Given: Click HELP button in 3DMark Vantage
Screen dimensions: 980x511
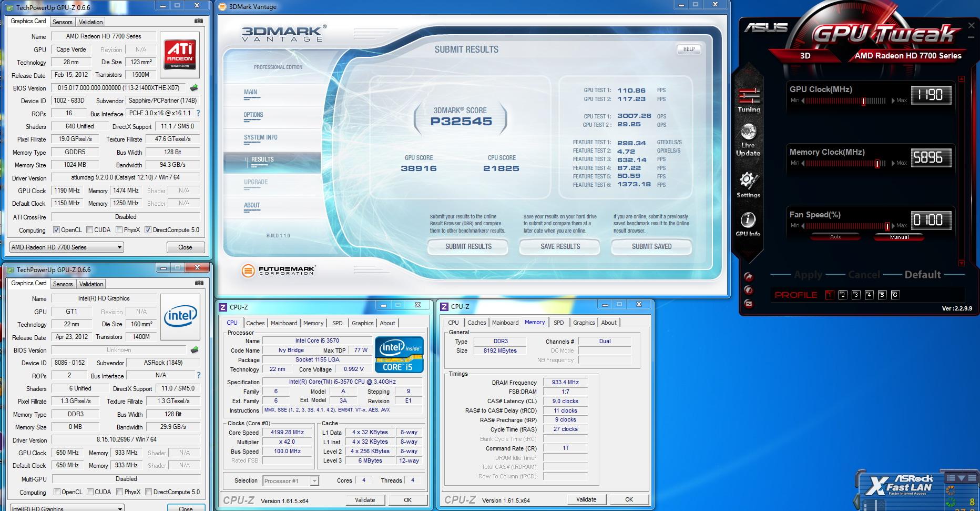Looking at the screenshot, I should (689, 49).
